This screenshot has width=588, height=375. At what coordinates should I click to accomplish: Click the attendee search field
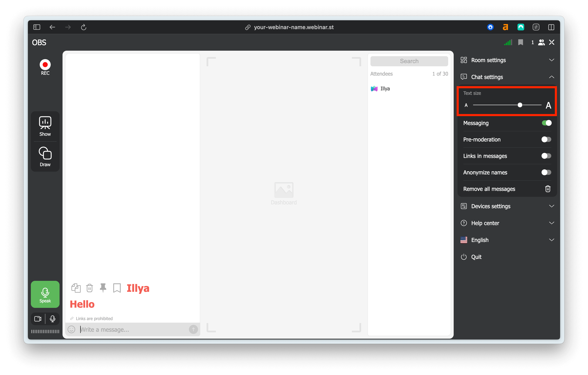[409, 61]
